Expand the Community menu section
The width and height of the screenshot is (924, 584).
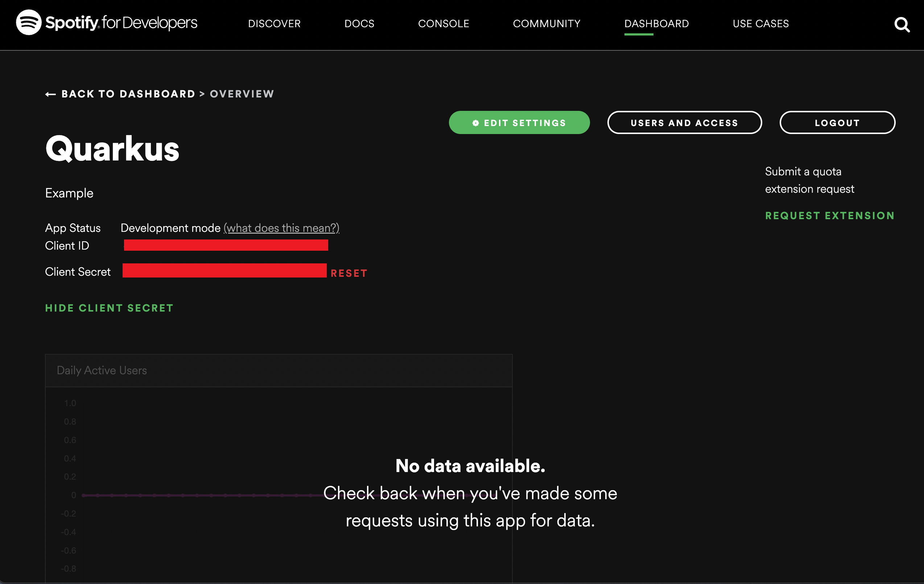pyautogui.click(x=546, y=24)
